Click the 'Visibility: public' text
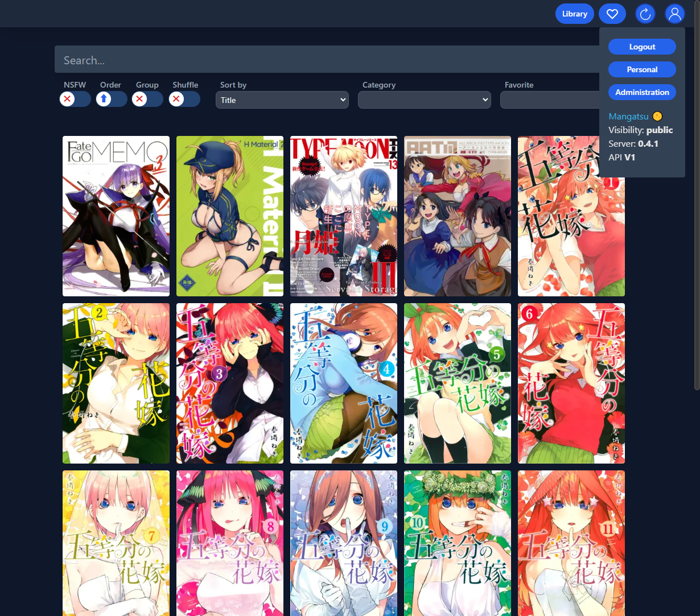Screen dimensions: 700x616 tap(641, 130)
